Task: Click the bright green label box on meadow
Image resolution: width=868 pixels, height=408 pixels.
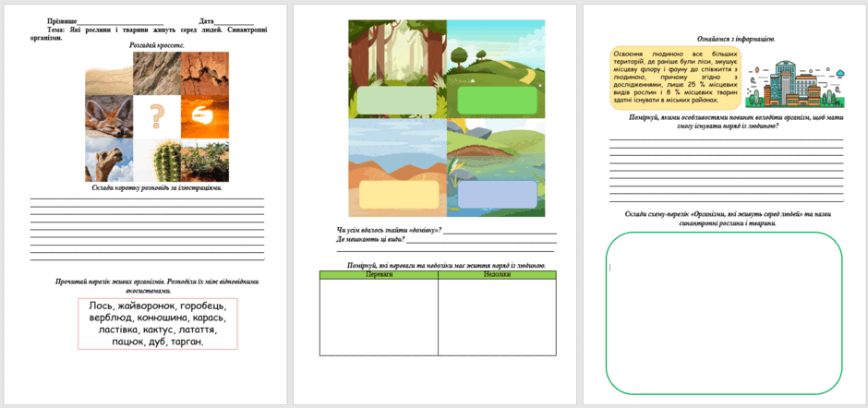Action: tap(498, 101)
